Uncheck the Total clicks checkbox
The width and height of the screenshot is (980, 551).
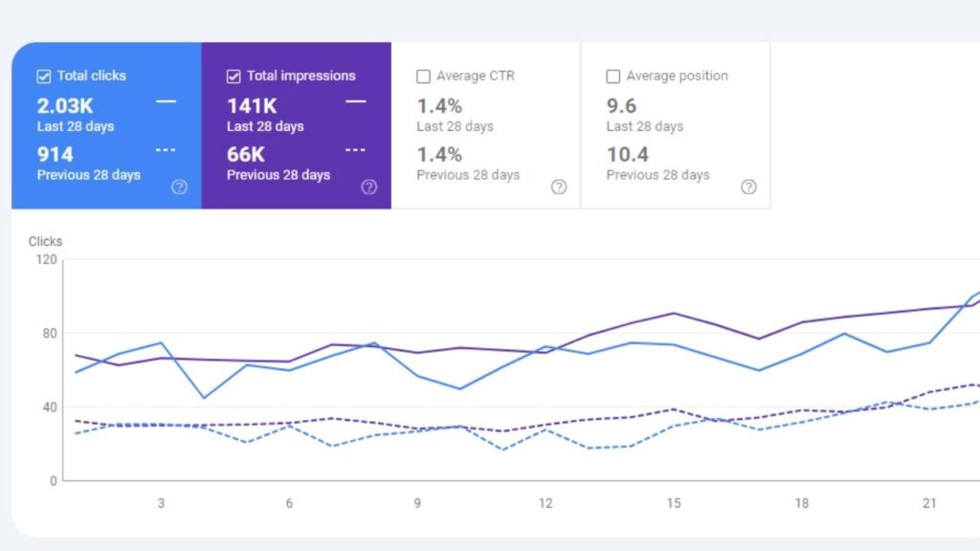44,77
